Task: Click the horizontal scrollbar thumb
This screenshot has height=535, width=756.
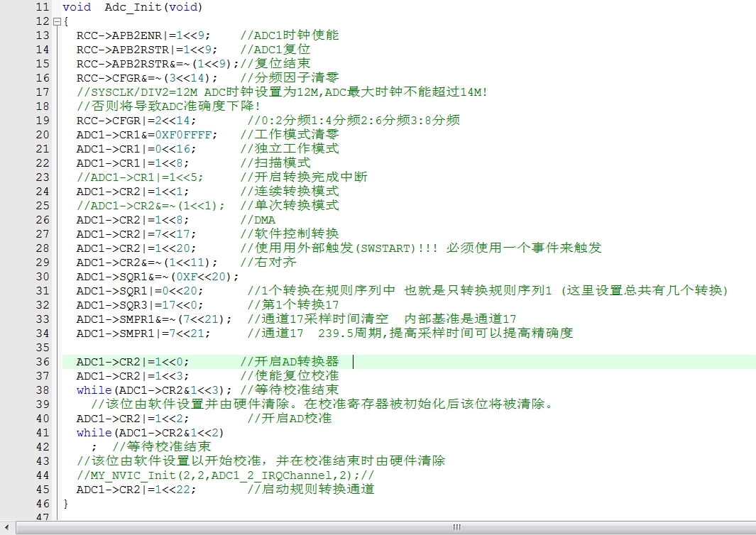Action: pyautogui.click(x=456, y=527)
